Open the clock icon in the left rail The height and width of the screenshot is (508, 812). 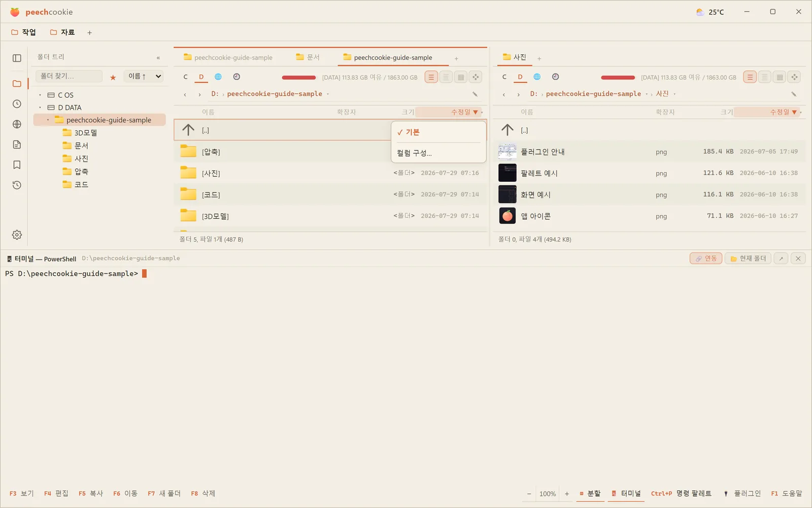click(17, 104)
